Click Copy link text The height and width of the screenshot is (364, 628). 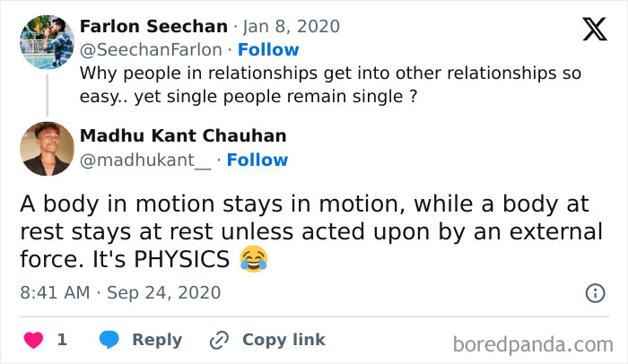click(x=283, y=340)
